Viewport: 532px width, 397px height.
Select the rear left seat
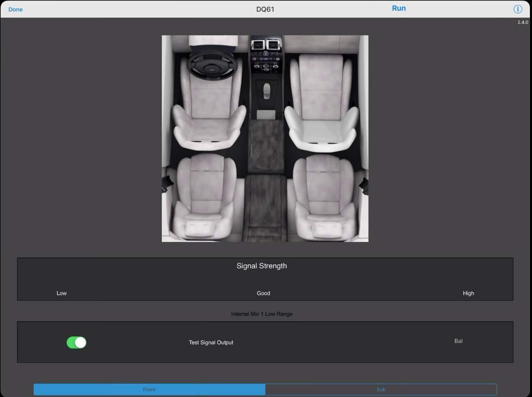coord(204,196)
